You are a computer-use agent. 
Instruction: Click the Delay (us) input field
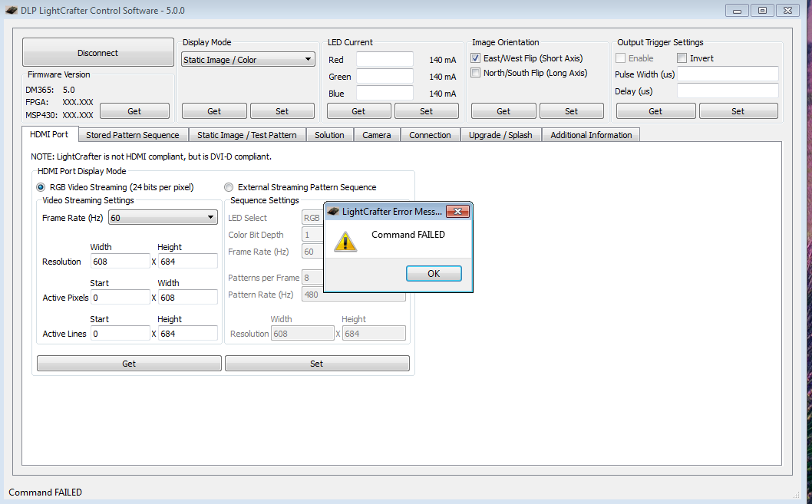coord(728,91)
